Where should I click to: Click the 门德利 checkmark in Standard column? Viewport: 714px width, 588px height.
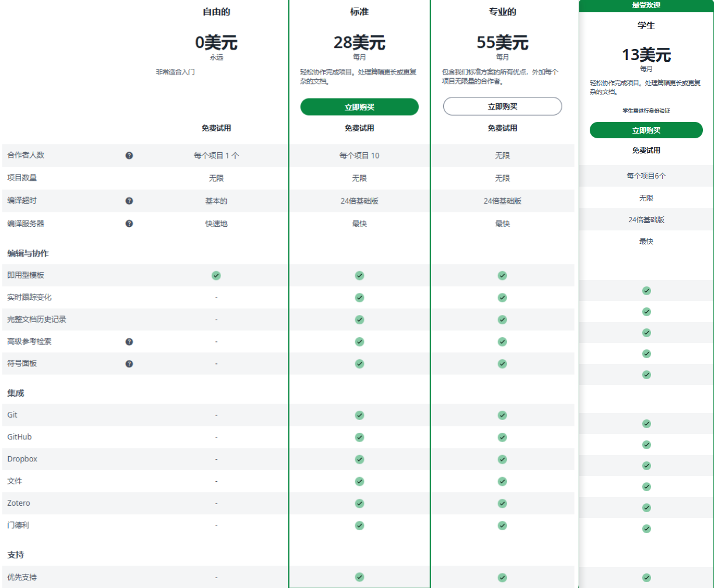(360, 525)
